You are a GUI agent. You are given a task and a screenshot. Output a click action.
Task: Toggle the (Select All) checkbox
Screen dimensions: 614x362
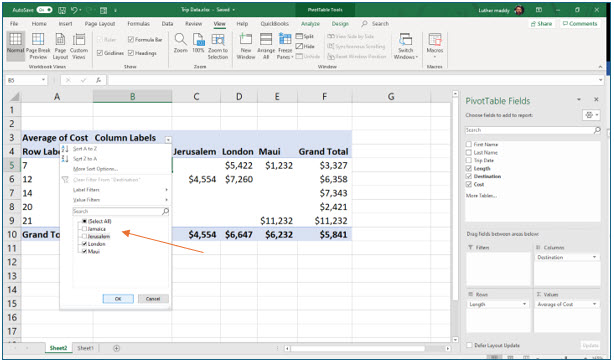coord(84,221)
